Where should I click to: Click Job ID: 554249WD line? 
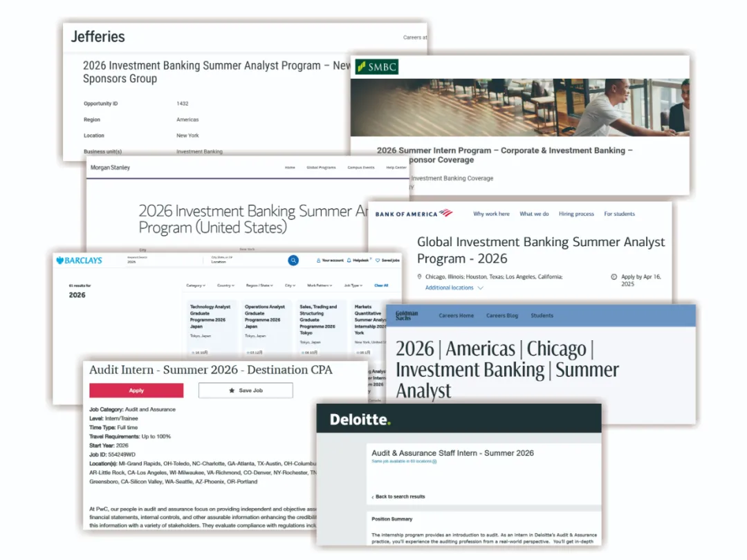[x=113, y=455]
